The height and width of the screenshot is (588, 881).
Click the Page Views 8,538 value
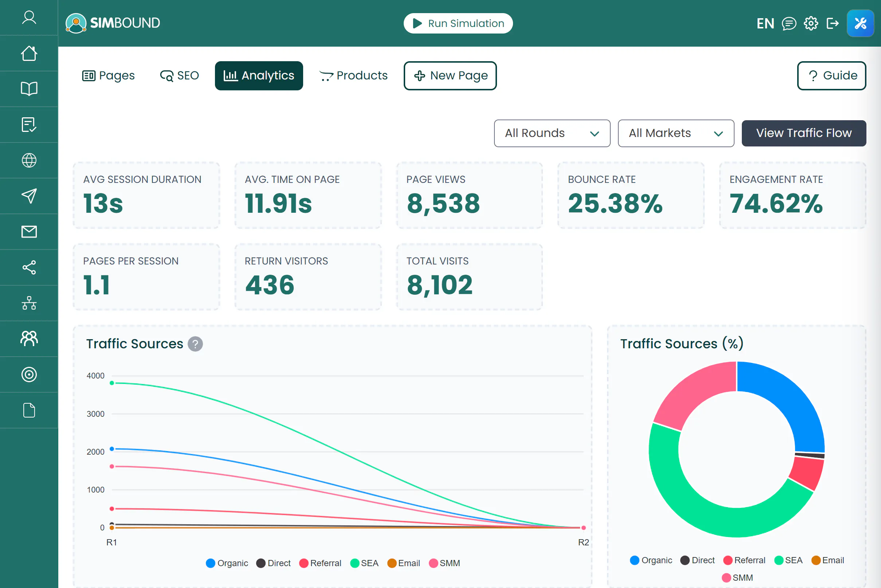(x=443, y=204)
